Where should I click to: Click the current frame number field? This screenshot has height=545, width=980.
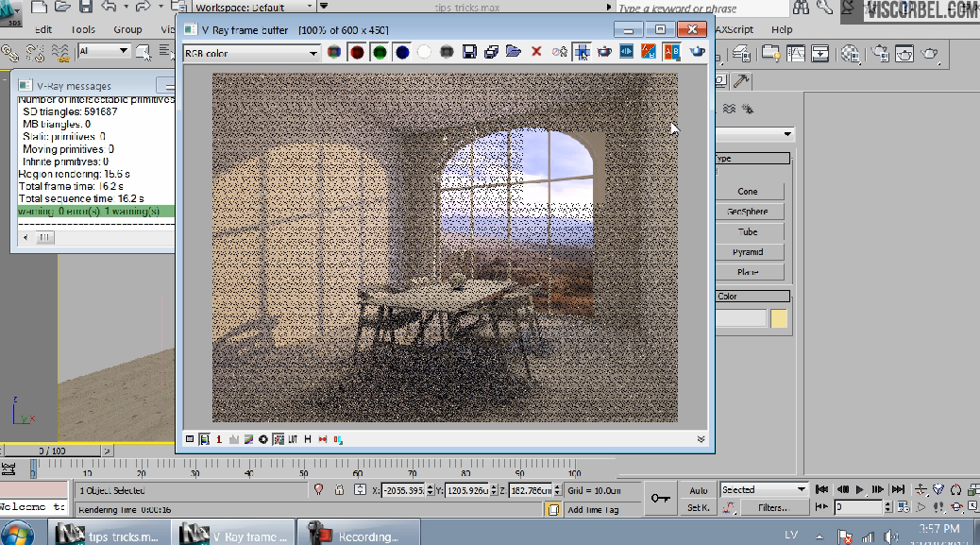click(x=859, y=507)
